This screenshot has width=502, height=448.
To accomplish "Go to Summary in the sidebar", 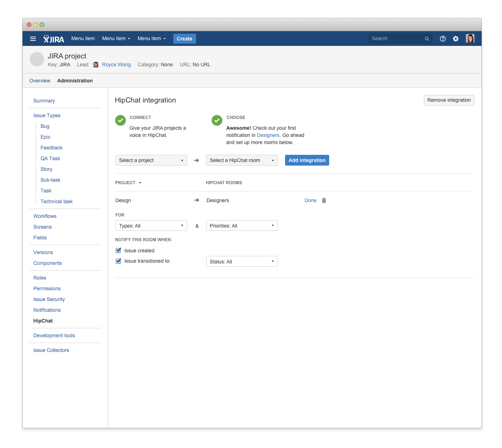I will [x=44, y=101].
